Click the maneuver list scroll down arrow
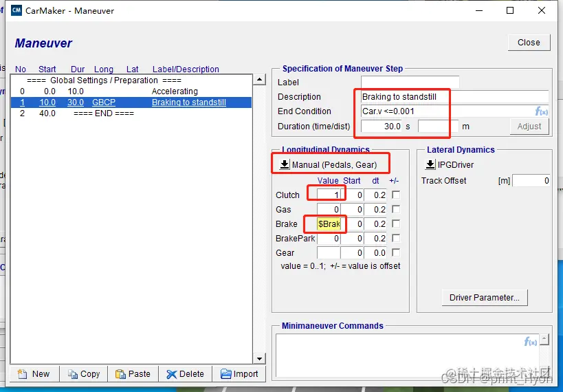The width and height of the screenshot is (563, 392). click(x=259, y=358)
